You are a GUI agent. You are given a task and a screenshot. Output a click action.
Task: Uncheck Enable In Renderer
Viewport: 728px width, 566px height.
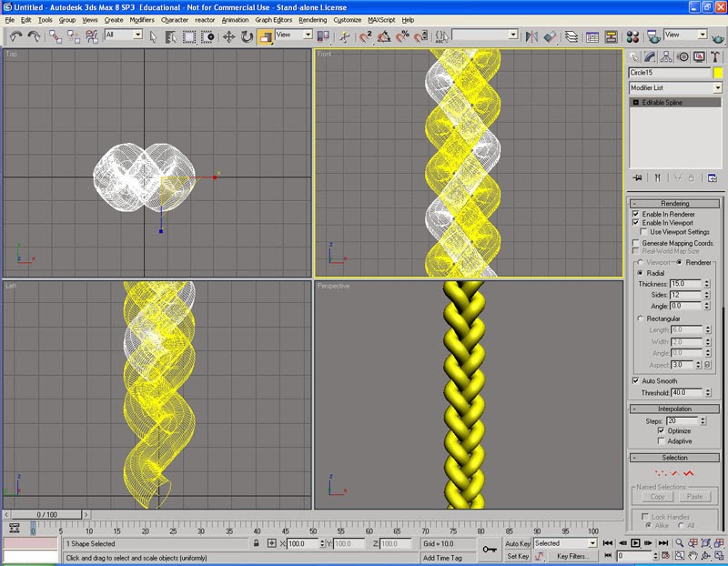635,214
